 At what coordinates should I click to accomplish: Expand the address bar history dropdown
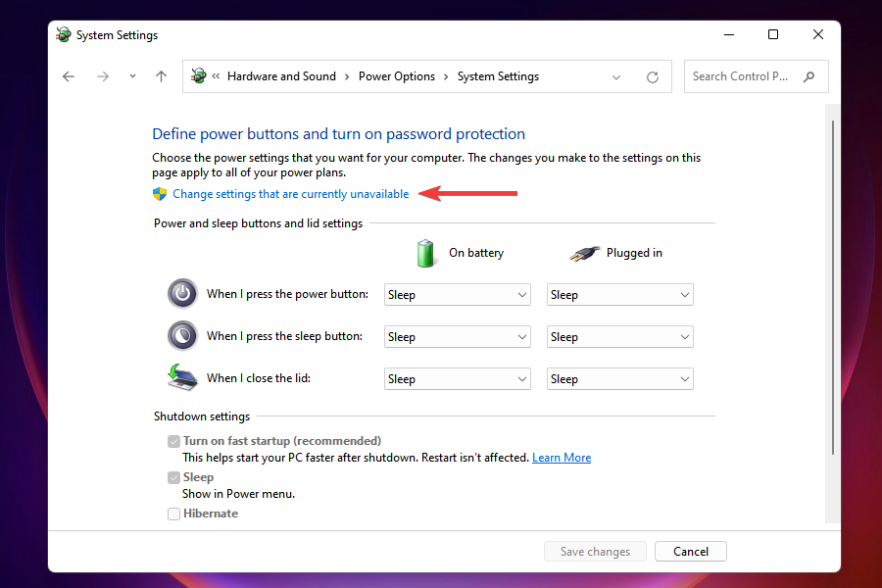616,77
